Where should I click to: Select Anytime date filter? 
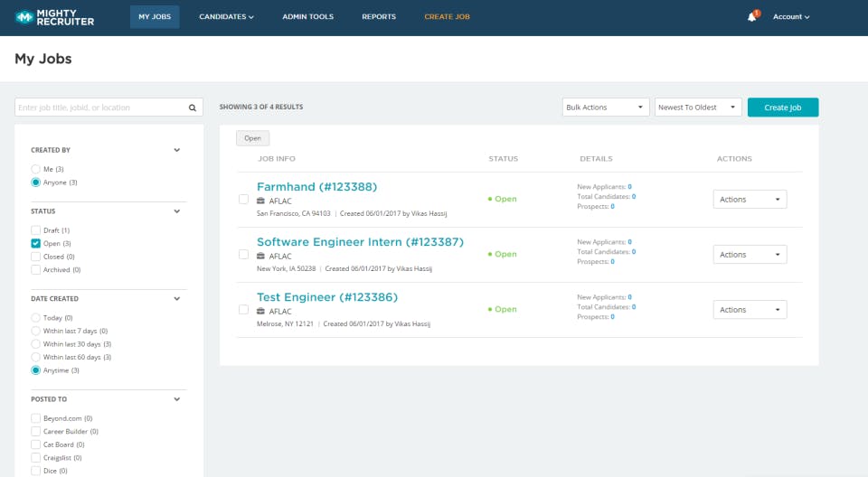pyautogui.click(x=35, y=370)
